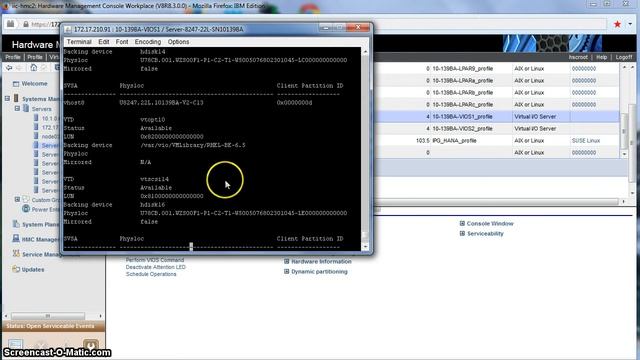Open the Updates navigation link
Image resolution: width=640 pixels, height=360 pixels.
pos(33,269)
